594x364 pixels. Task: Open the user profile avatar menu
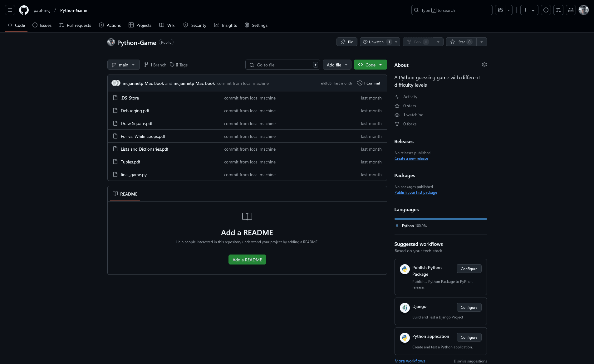tap(583, 10)
